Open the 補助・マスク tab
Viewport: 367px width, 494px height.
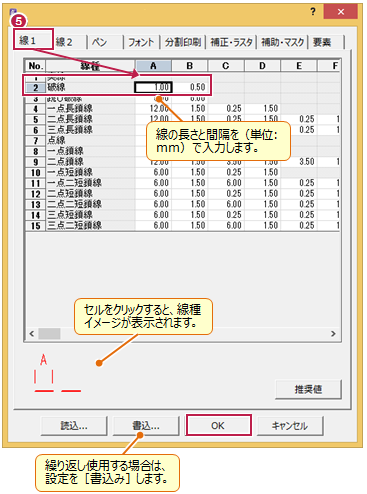click(x=282, y=42)
